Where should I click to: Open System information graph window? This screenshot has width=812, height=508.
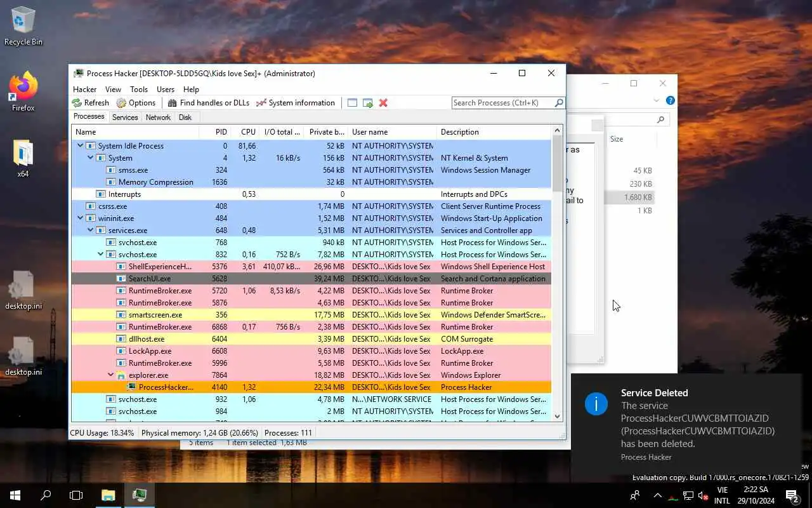point(295,103)
